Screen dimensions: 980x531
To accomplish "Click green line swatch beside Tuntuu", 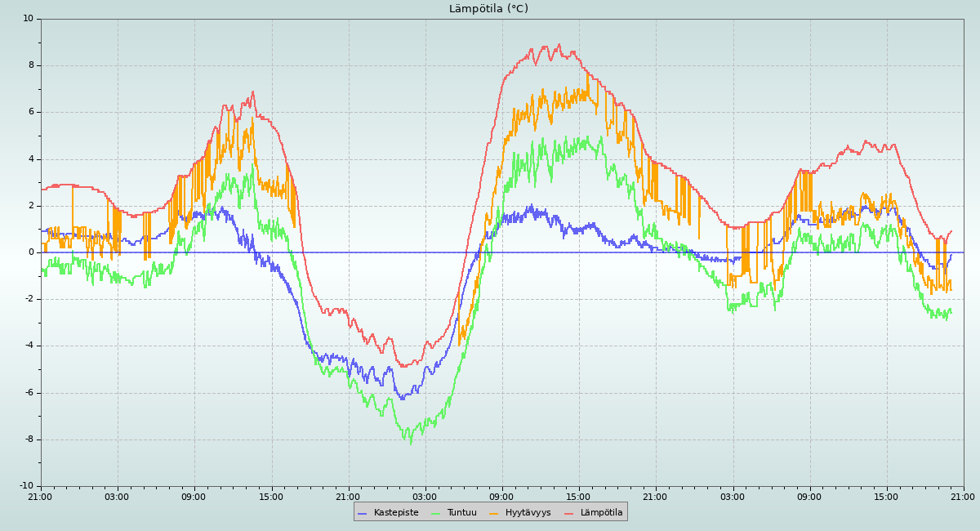I will click(x=435, y=513).
